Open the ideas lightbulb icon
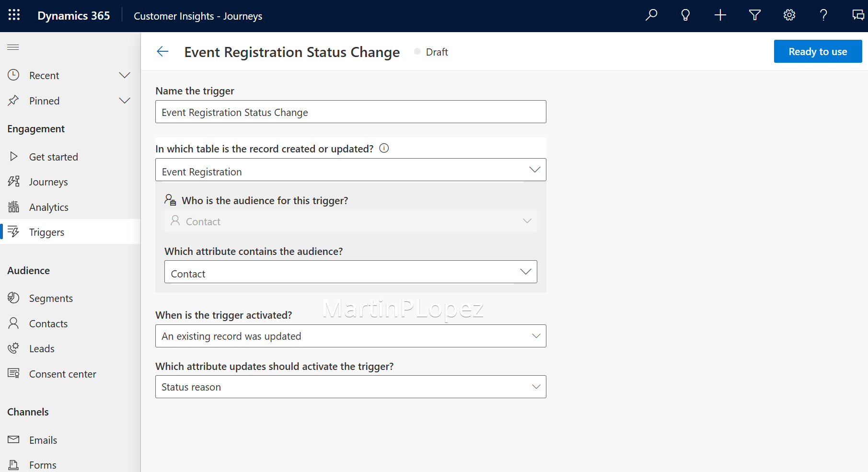The width and height of the screenshot is (868, 472). (685, 15)
